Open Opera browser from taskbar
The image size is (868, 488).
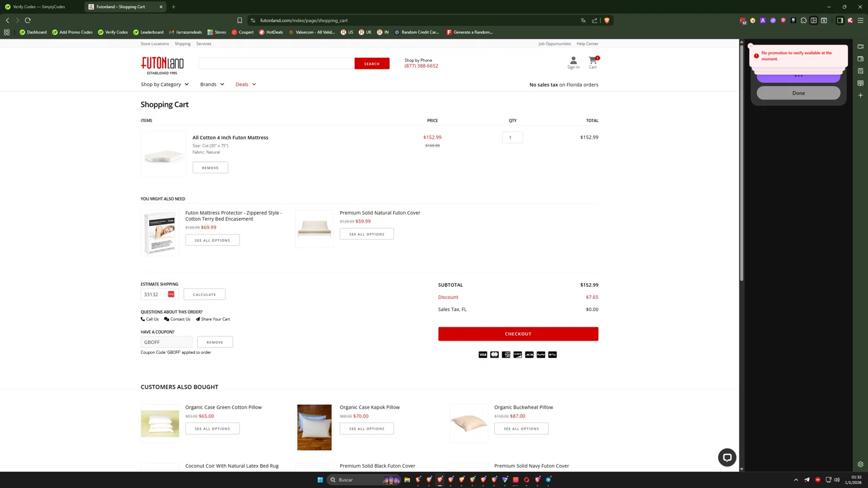tap(527, 479)
